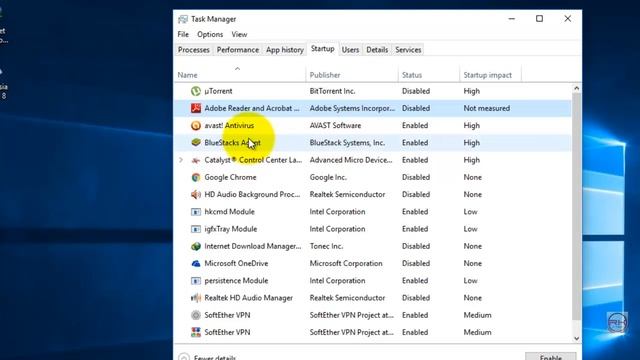Click the avast! Antivirus icon
640x360 pixels.
click(x=196, y=125)
